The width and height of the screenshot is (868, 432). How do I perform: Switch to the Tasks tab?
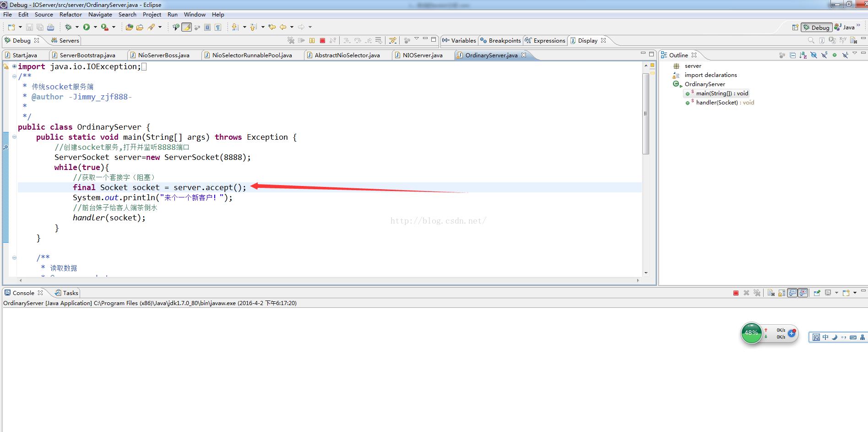click(67, 293)
